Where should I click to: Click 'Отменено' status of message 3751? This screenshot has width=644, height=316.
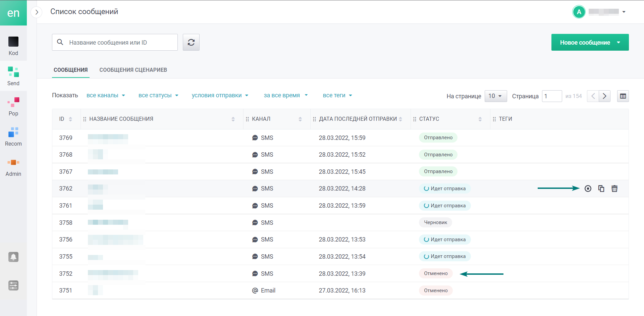coord(436,291)
